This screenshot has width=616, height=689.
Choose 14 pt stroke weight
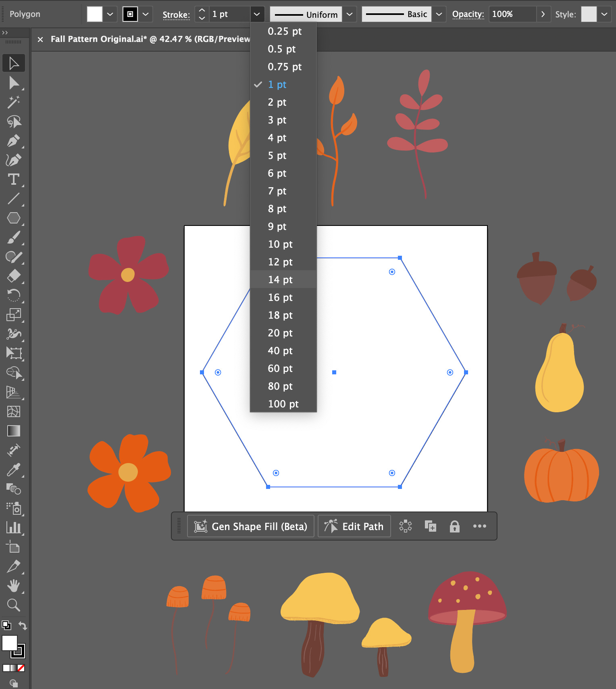click(x=283, y=280)
